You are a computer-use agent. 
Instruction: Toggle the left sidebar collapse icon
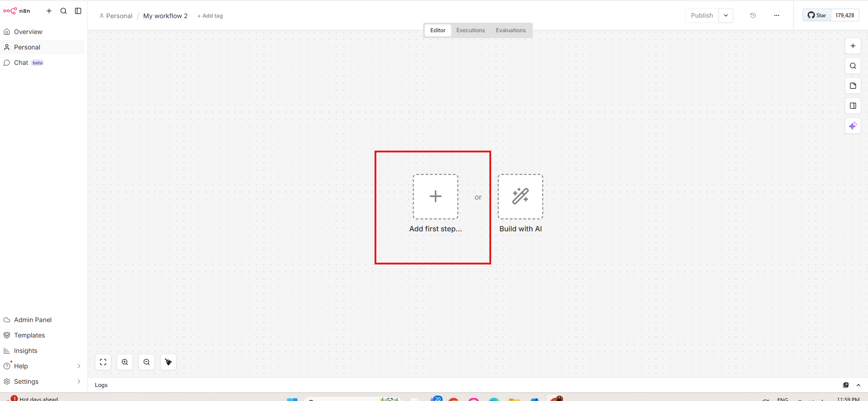pyautogui.click(x=78, y=11)
